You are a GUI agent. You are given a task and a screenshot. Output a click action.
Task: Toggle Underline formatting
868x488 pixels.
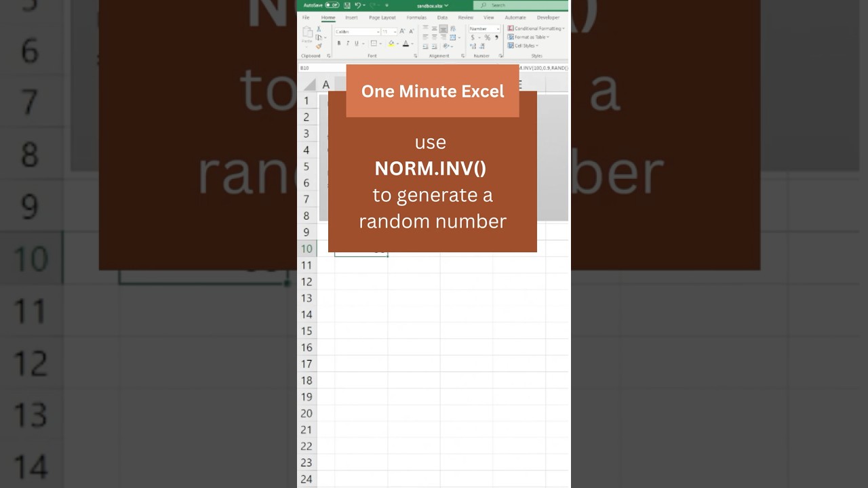pyautogui.click(x=357, y=43)
